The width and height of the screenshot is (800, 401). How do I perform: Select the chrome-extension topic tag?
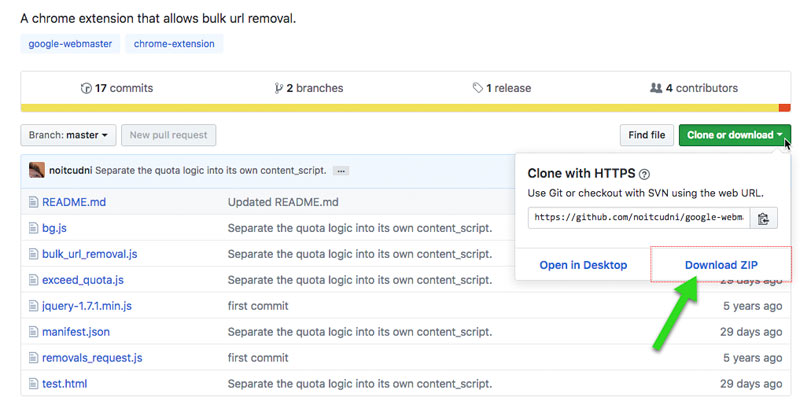(174, 44)
